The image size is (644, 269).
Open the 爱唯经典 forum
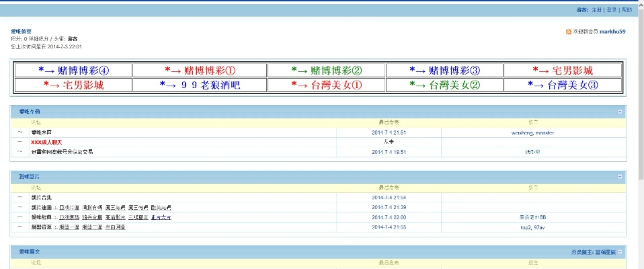(x=42, y=217)
